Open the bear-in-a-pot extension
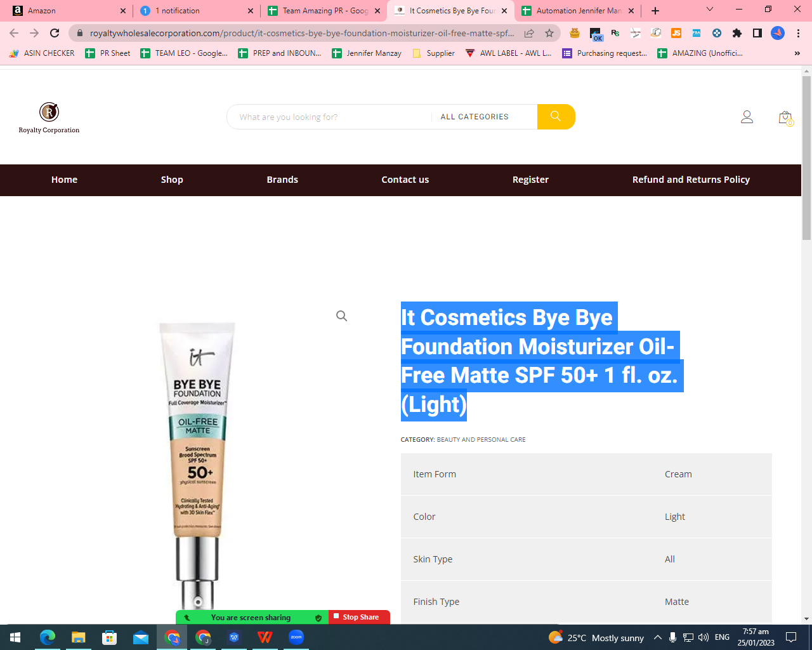The image size is (812, 650). pos(575,33)
